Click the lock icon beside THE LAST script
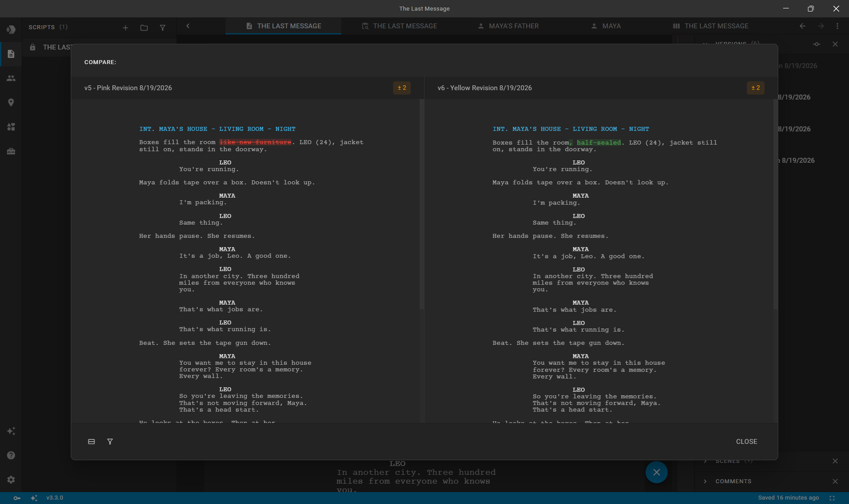The width and height of the screenshot is (849, 504). coord(33,47)
